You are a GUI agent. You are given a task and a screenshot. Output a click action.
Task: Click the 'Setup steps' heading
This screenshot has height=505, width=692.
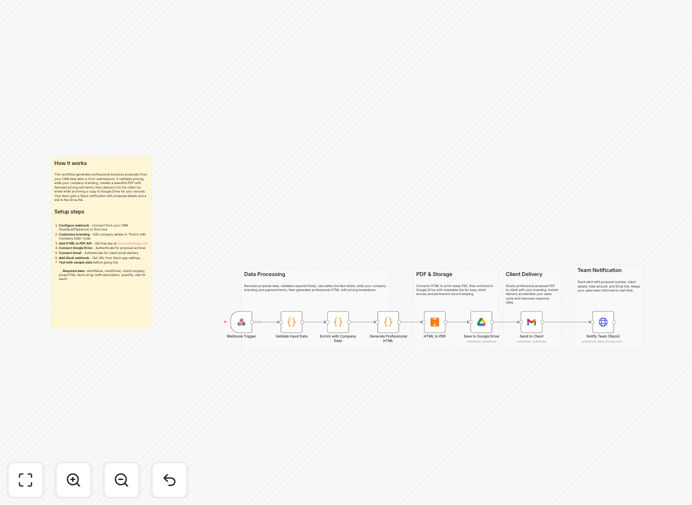click(x=69, y=211)
